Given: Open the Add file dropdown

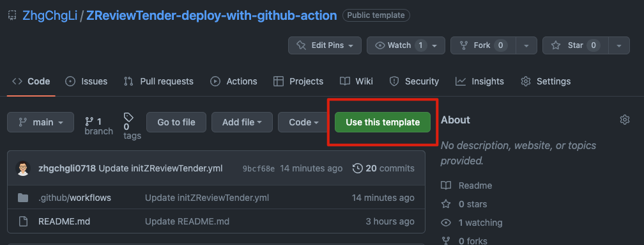Looking at the screenshot, I should pyautogui.click(x=242, y=122).
